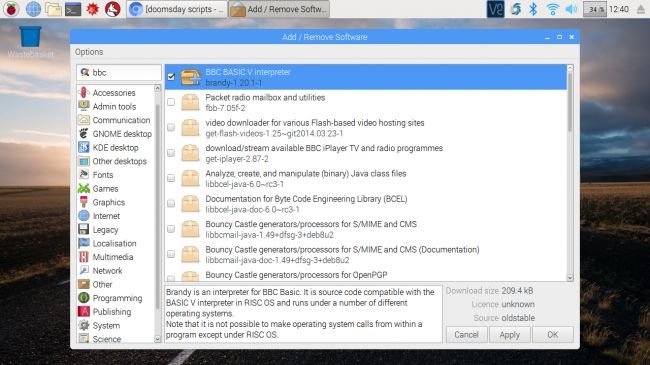Select 'Analyze, create, and manipulate (binary)' row
The height and width of the screenshot is (365, 650).
coord(366,178)
